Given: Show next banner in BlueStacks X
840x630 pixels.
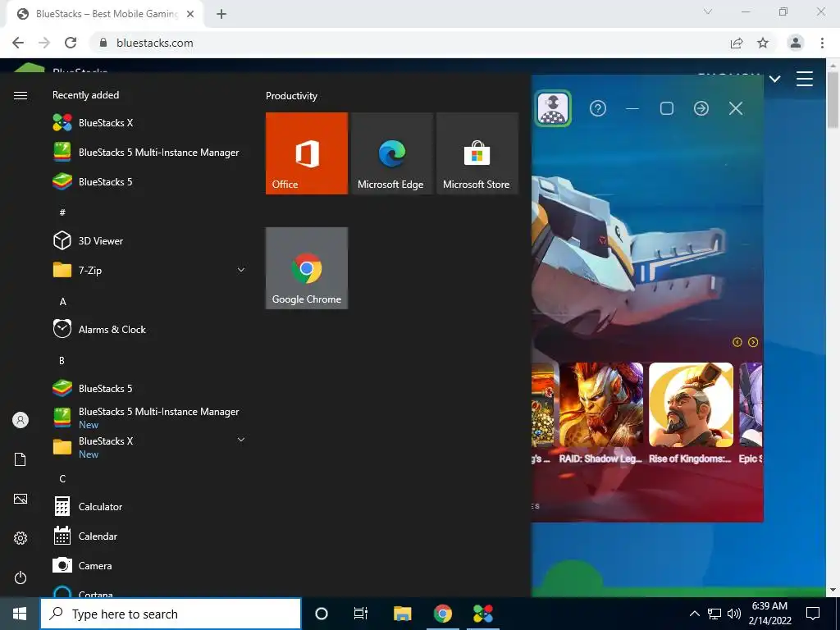Looking at the screenshot, I should tap(753, 342).
